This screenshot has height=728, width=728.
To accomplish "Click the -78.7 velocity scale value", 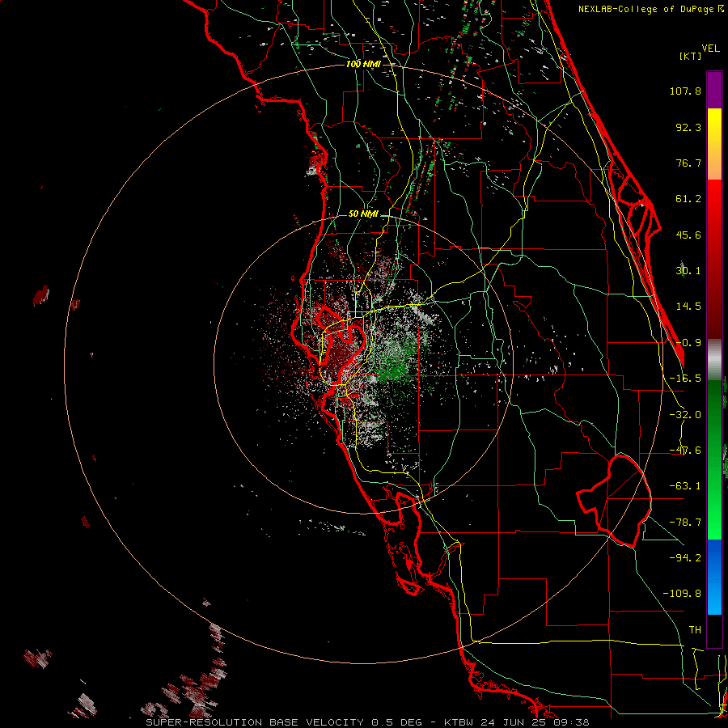I will coord(685,523).
